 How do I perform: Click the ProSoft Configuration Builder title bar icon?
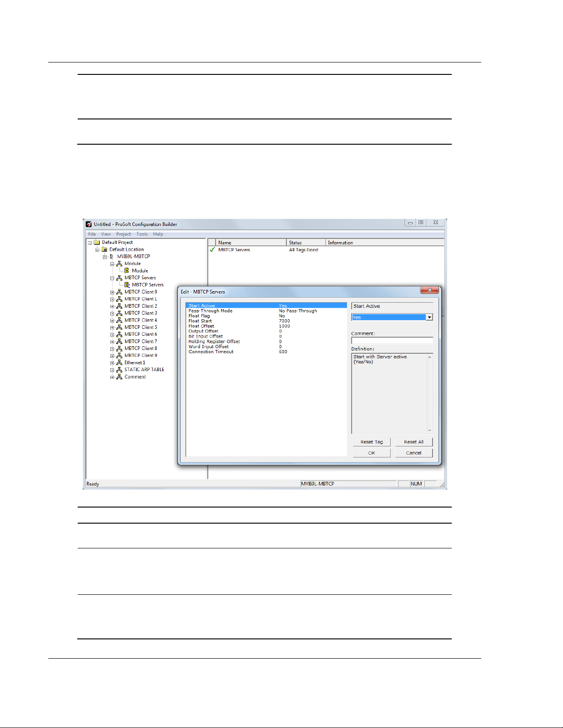[89, 224]
